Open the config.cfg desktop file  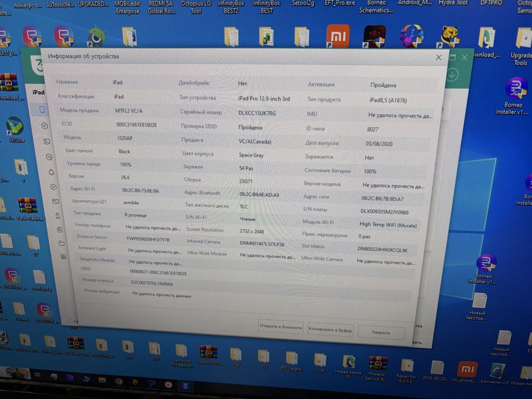click(x=40, y=281)
